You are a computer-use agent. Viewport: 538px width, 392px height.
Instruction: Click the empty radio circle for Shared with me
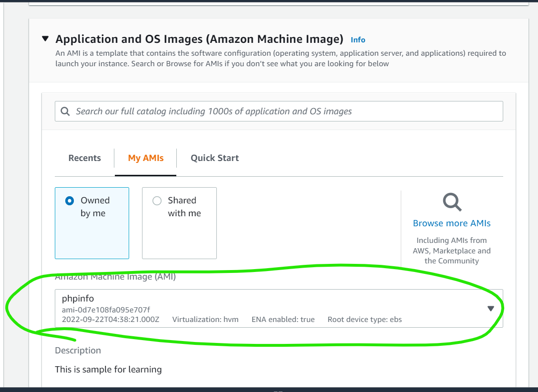[x=157, y=201]
